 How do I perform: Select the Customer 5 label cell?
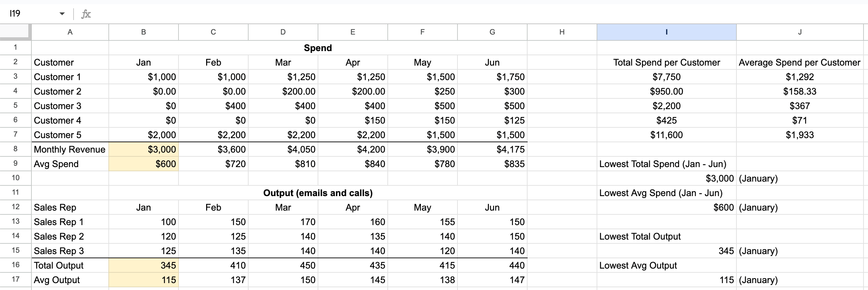pyautogui.click(x=70, y=135)
